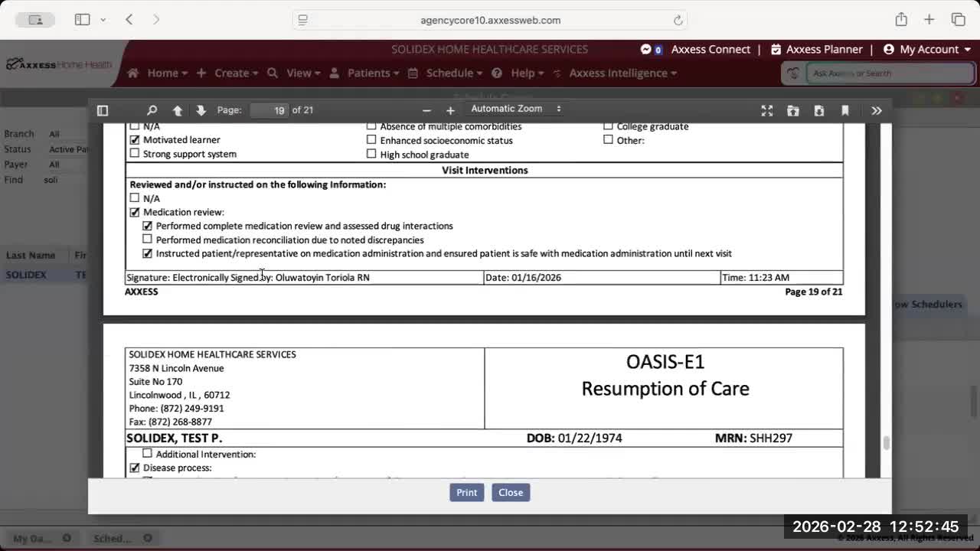
Task: Go to next page with down arrow
Action: click(x=201, y=110)
